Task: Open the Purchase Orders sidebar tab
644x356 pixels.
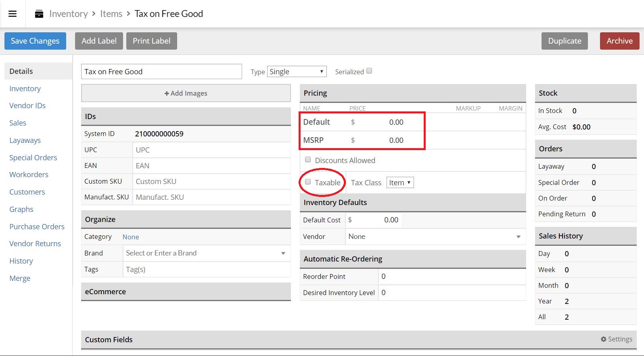Action: 37,226
